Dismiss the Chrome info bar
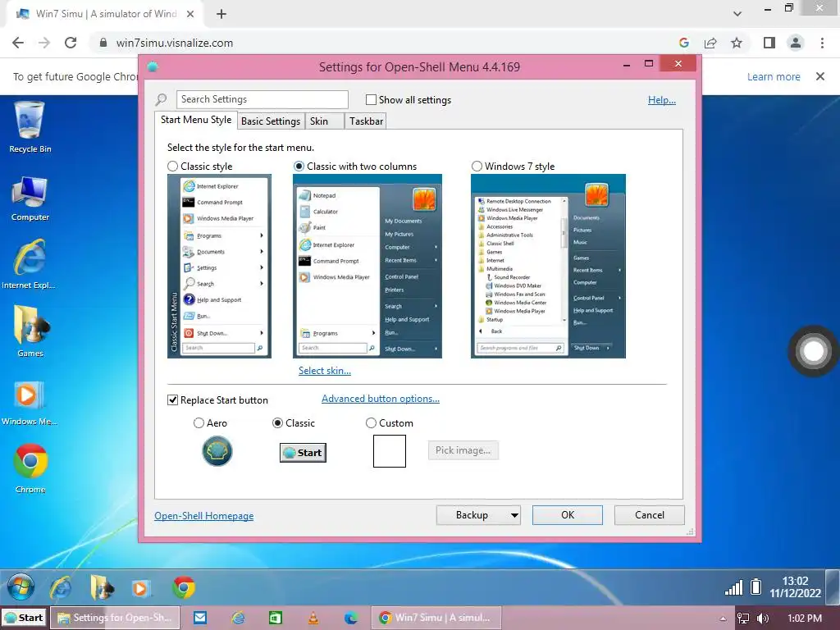Image resolution: width=840 pixels, height=630 pixels. 819,76
